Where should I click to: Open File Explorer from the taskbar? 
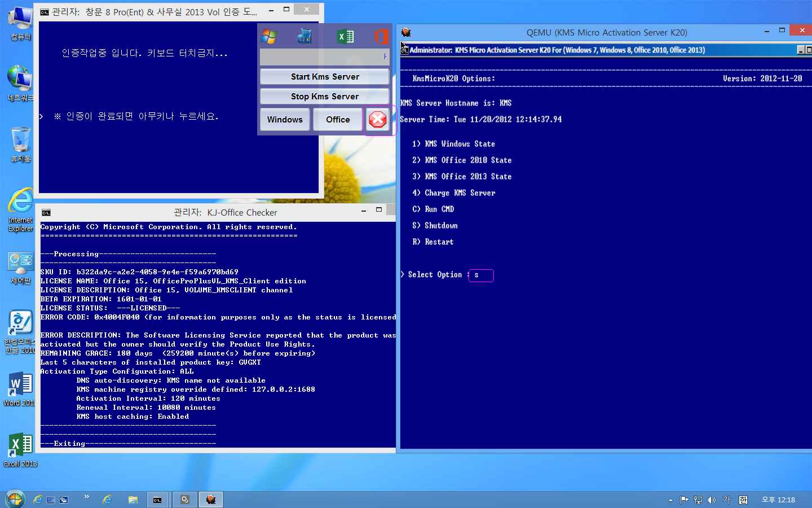point(133,500)
